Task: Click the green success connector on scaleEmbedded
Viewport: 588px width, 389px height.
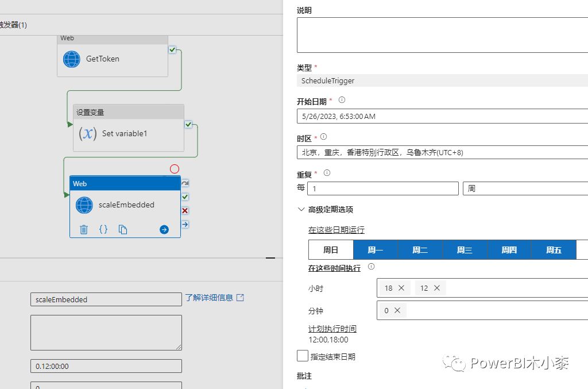Action: pyautogui.click(x=185, y=197)
